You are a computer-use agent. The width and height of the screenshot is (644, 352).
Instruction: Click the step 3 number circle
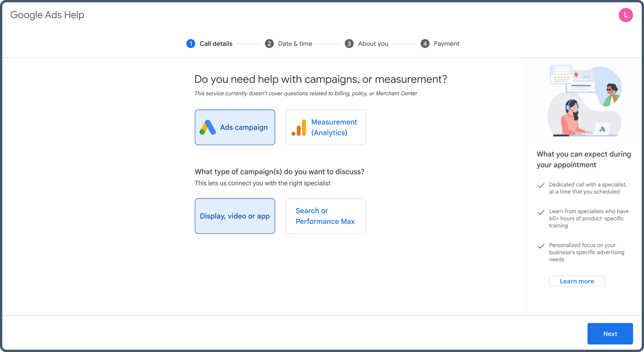[x=349, y=44]
